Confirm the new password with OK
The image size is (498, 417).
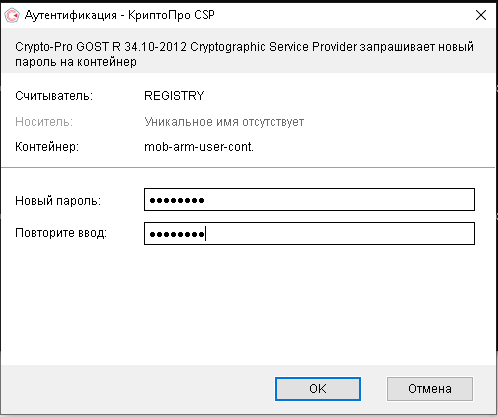coord(318,389)
